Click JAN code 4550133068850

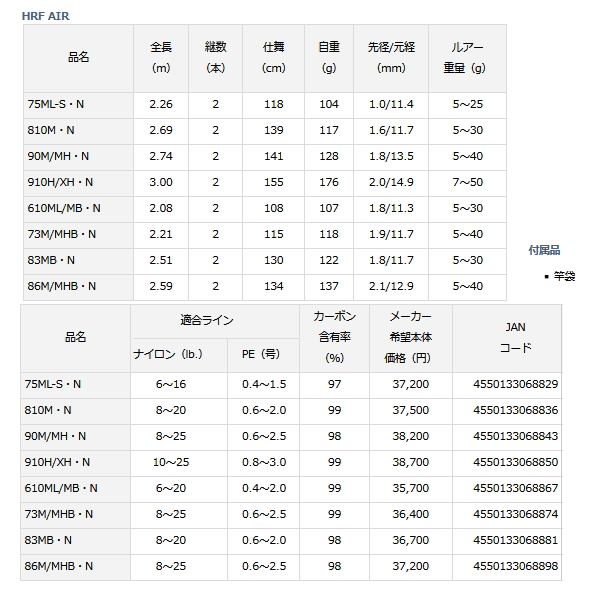pyautogui.click(x=515, y=462)
